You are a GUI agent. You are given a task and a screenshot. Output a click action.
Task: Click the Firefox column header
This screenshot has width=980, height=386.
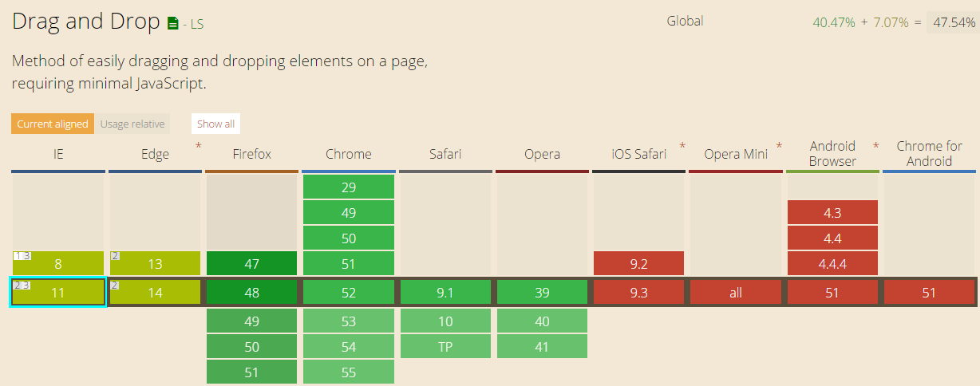(251, 154)
